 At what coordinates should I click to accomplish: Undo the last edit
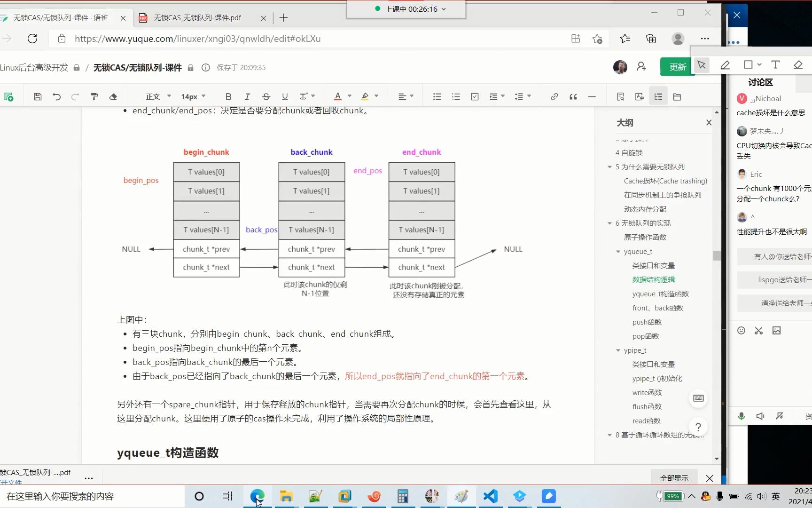[x=57, y=96]
